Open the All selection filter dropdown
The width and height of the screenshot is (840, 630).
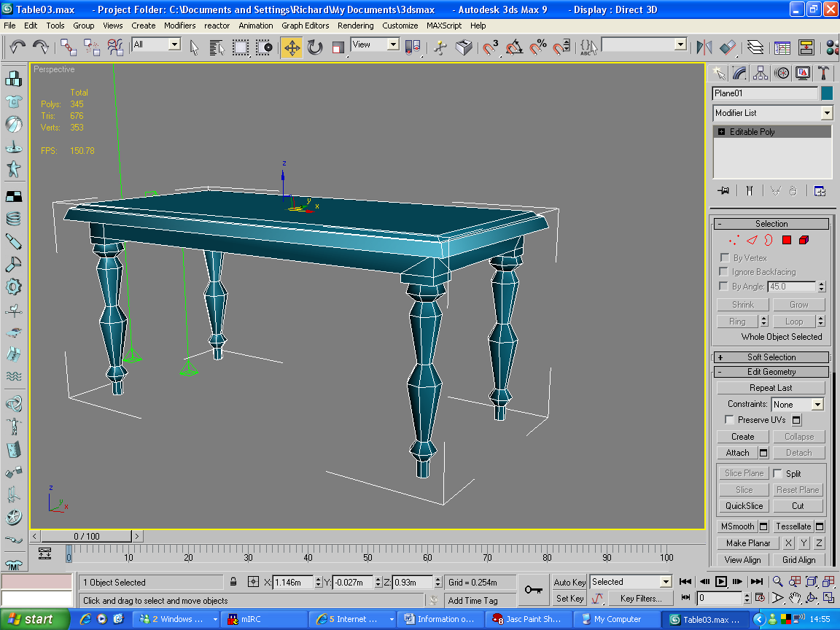(157, 44)
